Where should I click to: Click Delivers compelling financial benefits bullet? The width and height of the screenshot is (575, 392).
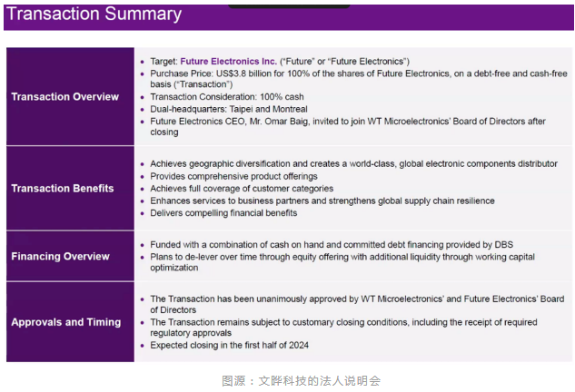click(x=223, y=213)
